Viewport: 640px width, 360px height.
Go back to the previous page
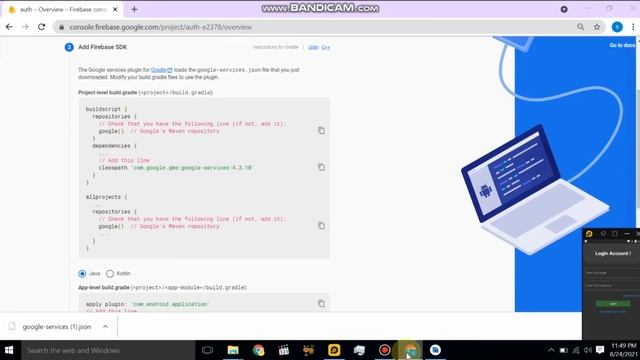coord(9,27)
